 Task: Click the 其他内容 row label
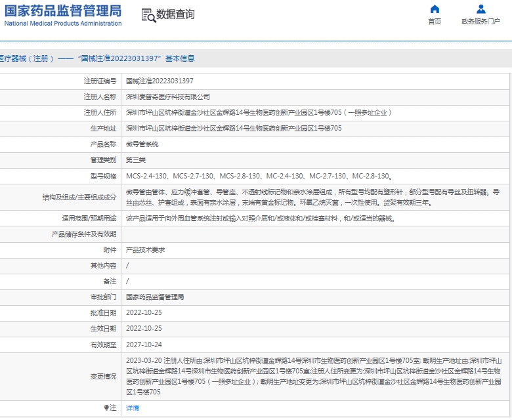(x=103, y=266)
